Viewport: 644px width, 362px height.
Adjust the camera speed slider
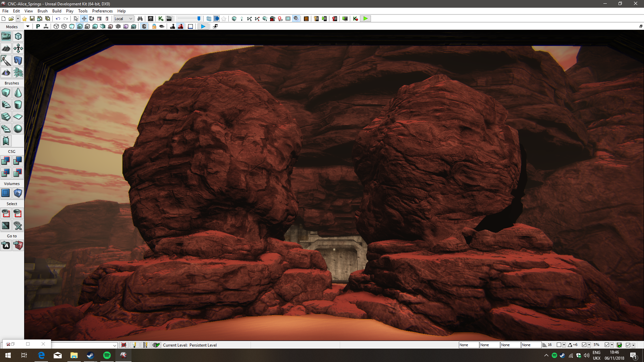189,19
